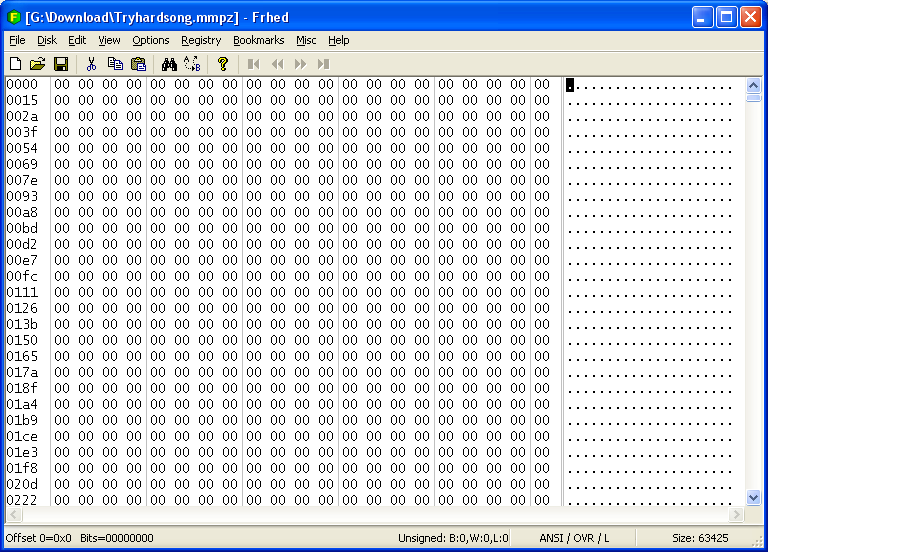Click the Paste clipboard icon

138,64
